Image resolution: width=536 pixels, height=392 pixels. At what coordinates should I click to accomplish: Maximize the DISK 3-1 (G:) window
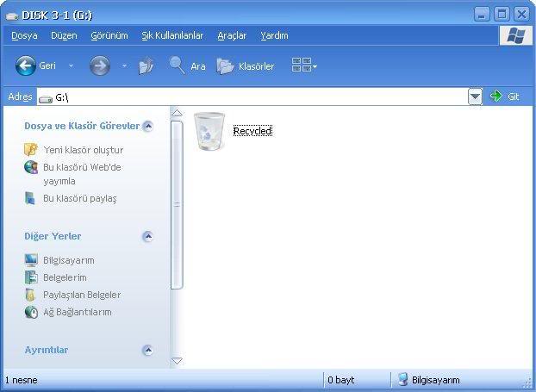[x=502, y=15]
